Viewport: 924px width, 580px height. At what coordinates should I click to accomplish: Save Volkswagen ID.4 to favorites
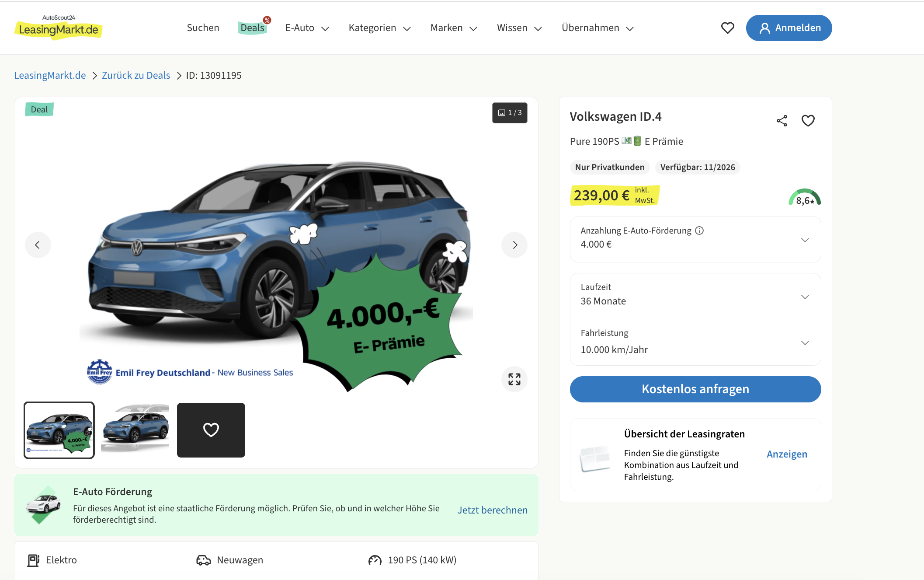coord(808,121)
